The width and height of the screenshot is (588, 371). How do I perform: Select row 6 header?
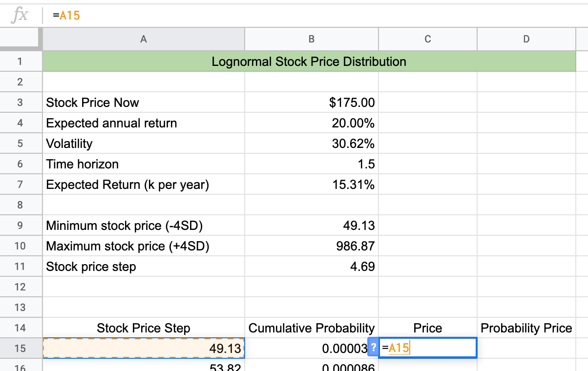click(x=20, y=164)
